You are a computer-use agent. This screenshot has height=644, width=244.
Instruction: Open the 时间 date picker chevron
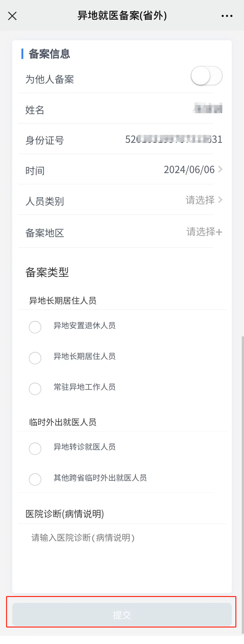tap(220, 169)
